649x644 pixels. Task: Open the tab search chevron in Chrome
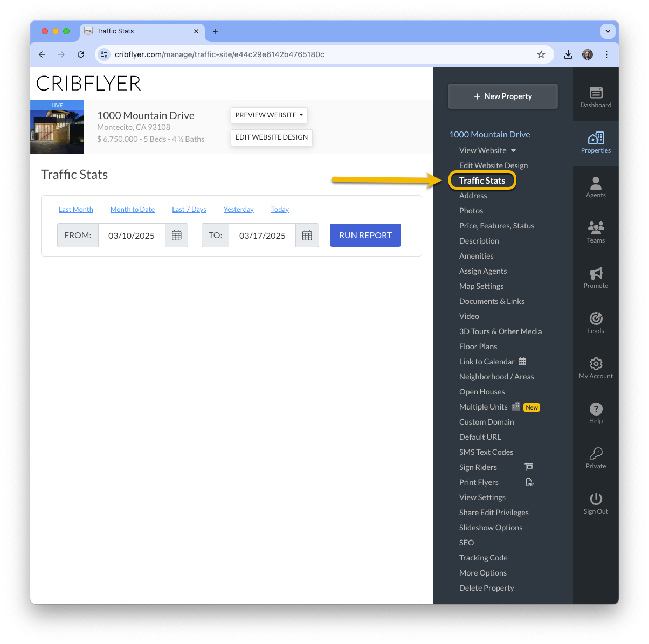608,31
